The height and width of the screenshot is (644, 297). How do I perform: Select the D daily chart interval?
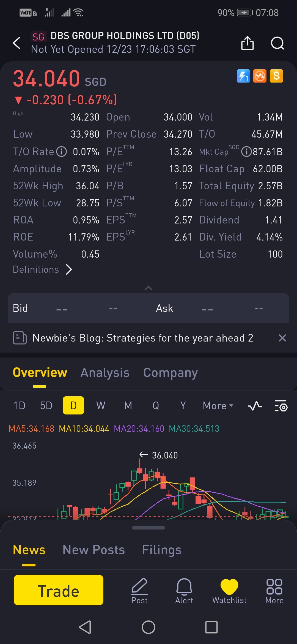click(x=73, y=405)
